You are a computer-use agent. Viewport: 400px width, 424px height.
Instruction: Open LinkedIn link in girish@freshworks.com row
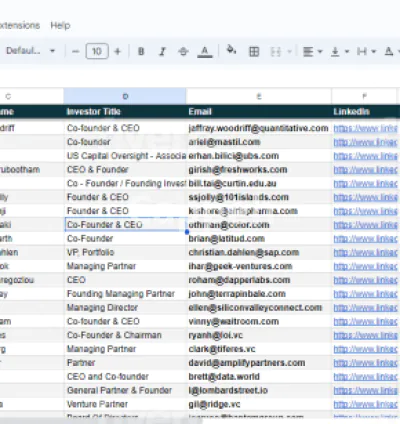[x=365, y=170]
